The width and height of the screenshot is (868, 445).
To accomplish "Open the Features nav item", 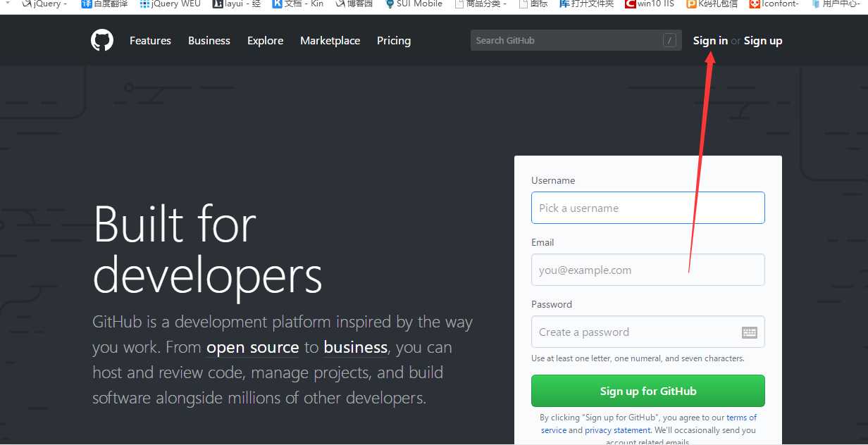I will coord(150,41).
